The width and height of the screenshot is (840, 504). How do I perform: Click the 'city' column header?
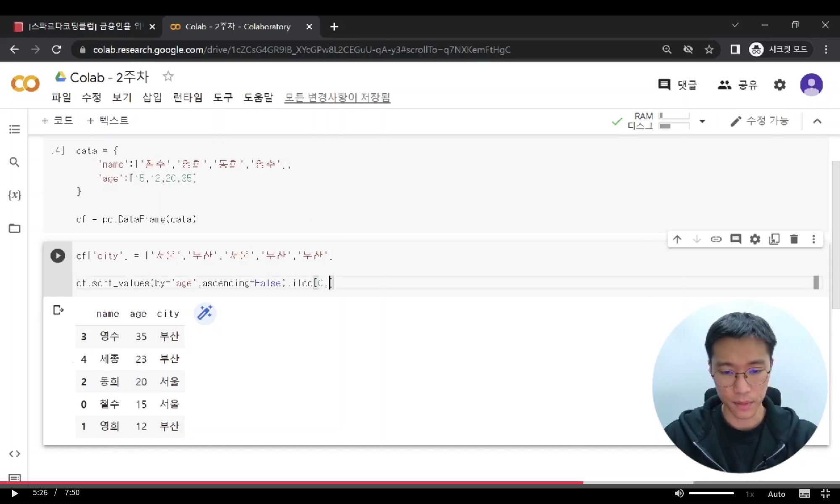tap(168, 314)
